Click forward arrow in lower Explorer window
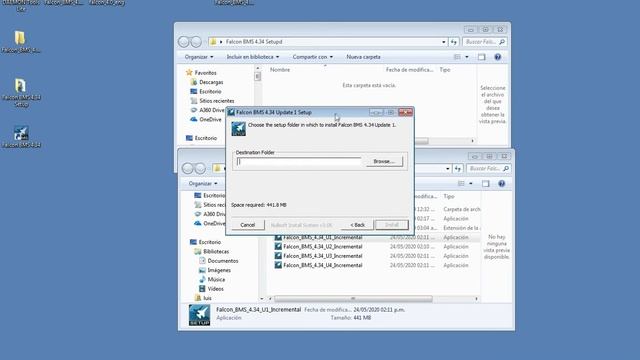This screenshot has width=640, height=360. 200,168
